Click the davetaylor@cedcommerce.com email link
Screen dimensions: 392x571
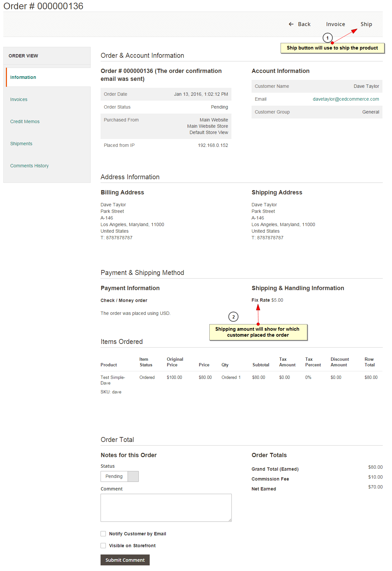click(x=346, y=99)
